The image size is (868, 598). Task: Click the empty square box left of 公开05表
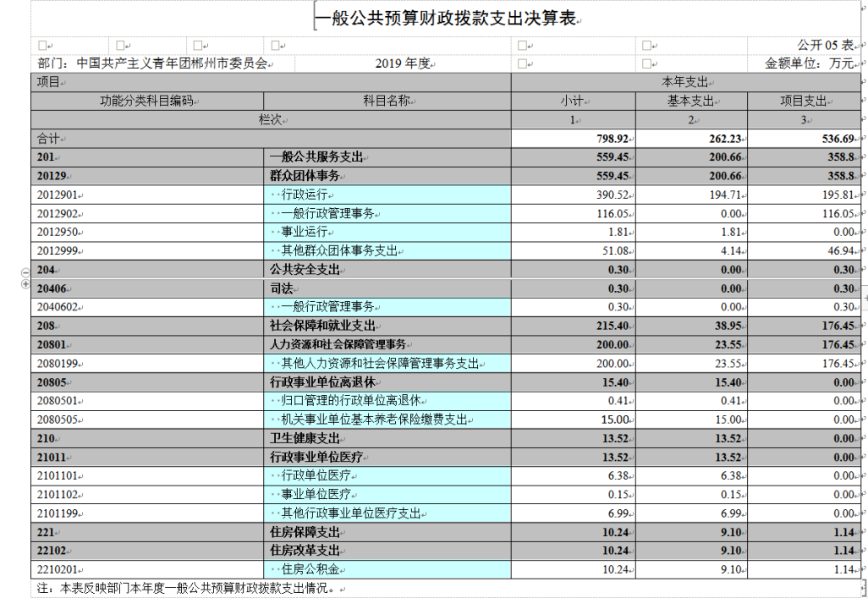click(646, 46)
